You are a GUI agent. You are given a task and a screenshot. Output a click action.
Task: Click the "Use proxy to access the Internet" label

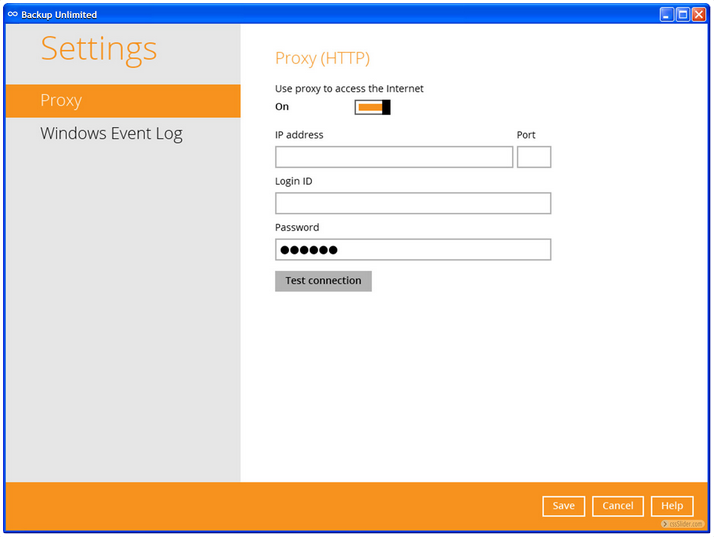pos(349,89)
